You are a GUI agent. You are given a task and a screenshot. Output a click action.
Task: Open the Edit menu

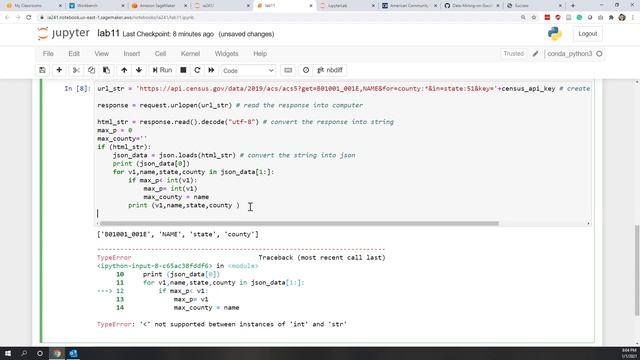pos(74,53)
